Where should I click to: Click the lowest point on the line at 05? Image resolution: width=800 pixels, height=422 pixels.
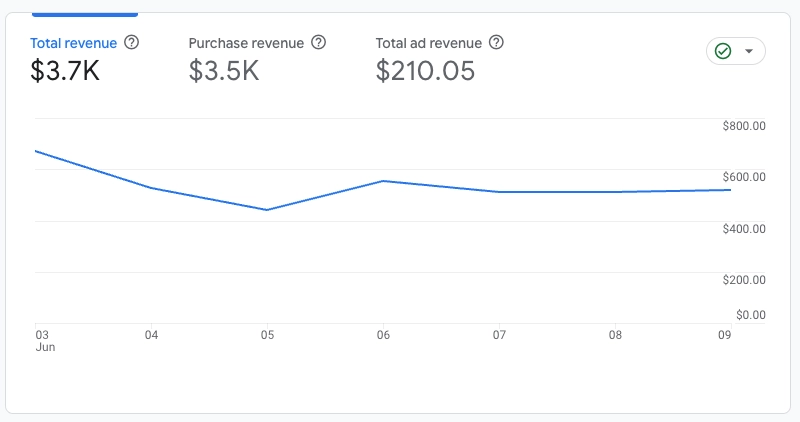point(267,210)
